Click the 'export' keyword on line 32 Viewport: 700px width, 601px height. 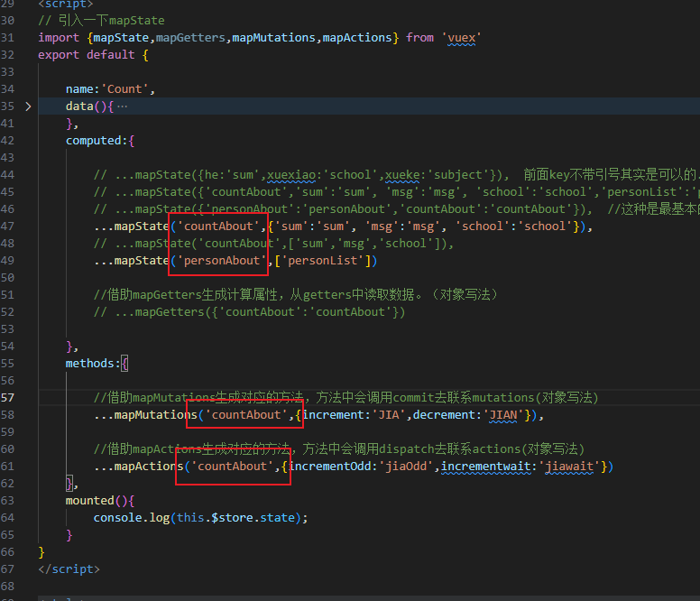[x=59, y=55]
